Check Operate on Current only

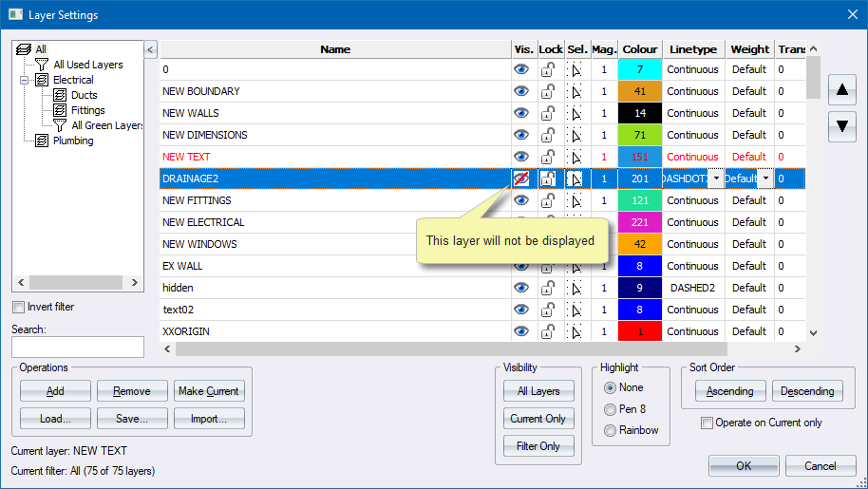click(x=707, y=423)
